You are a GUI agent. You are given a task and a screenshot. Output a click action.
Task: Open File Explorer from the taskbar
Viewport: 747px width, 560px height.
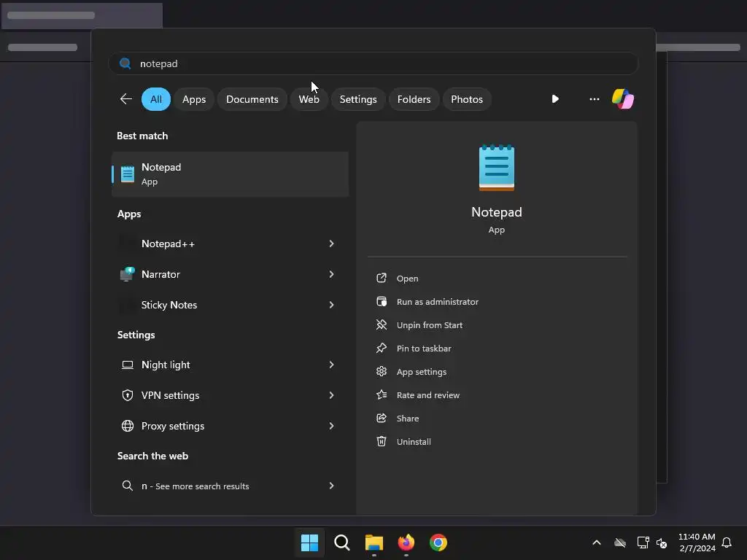click(x=374, y=542)
